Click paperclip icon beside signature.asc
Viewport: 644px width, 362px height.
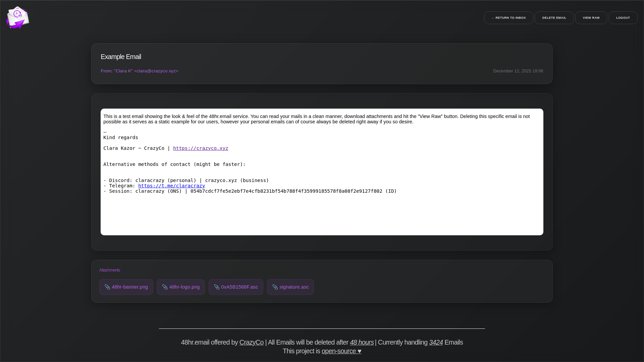[x=275, y=287]
